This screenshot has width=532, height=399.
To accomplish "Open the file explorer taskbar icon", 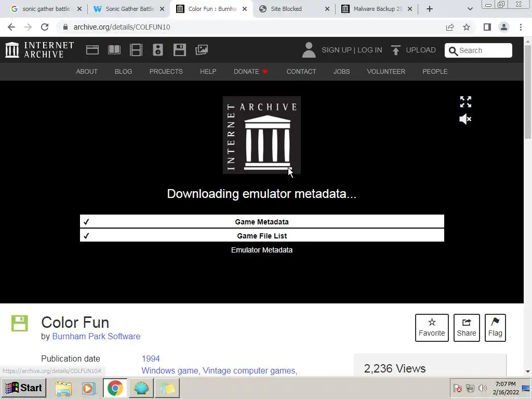I will coord(63,388).
